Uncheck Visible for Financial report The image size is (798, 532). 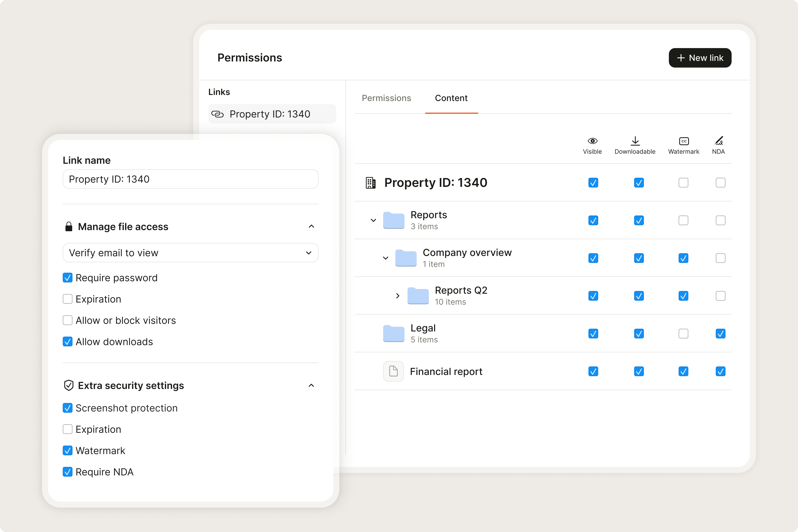pyautogui.click(x=593, y=371)
